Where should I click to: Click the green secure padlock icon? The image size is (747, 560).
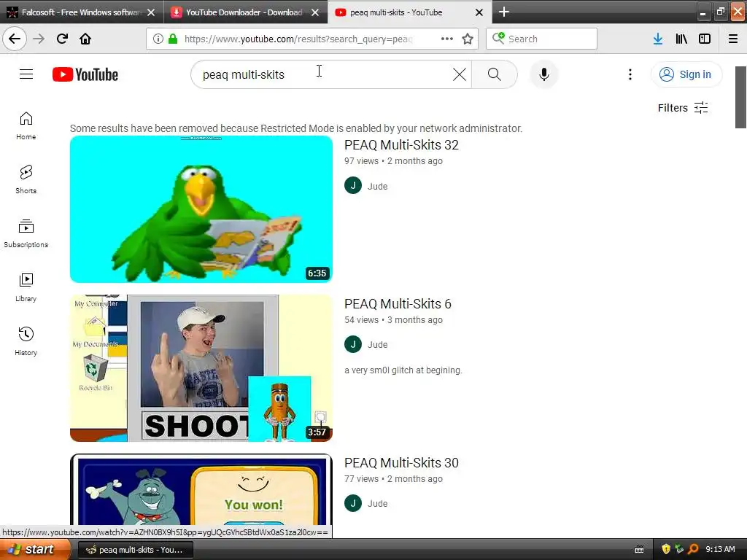point(173,39)
